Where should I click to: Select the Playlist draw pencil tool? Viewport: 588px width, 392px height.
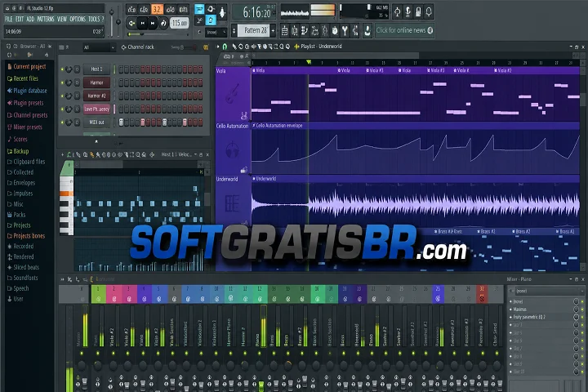click(234, 47)
